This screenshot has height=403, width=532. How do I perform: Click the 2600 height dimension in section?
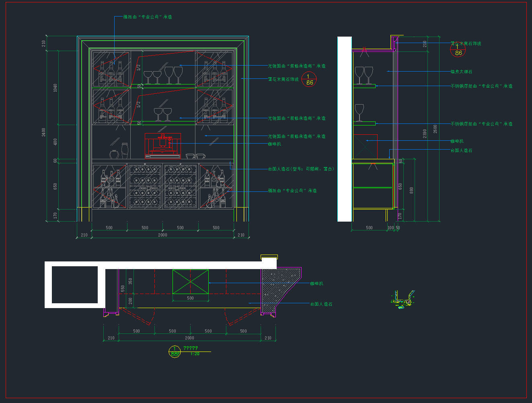coord(435,129)
